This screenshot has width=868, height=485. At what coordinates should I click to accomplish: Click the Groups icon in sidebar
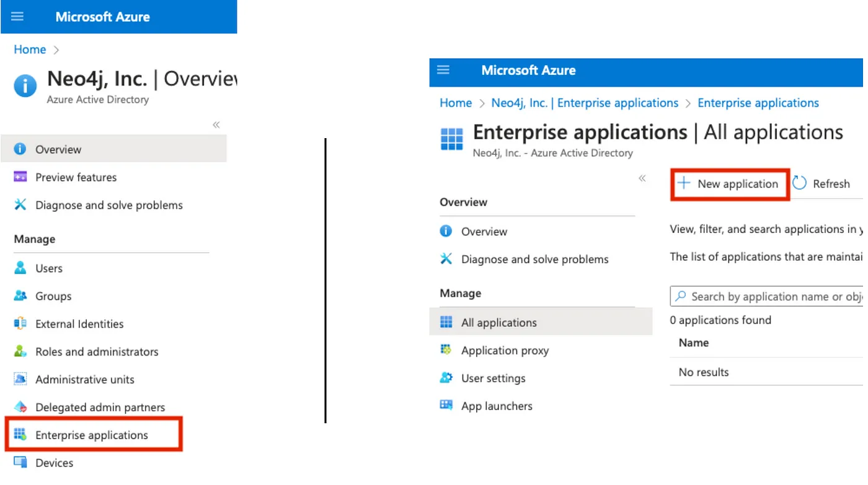(20, 295)
